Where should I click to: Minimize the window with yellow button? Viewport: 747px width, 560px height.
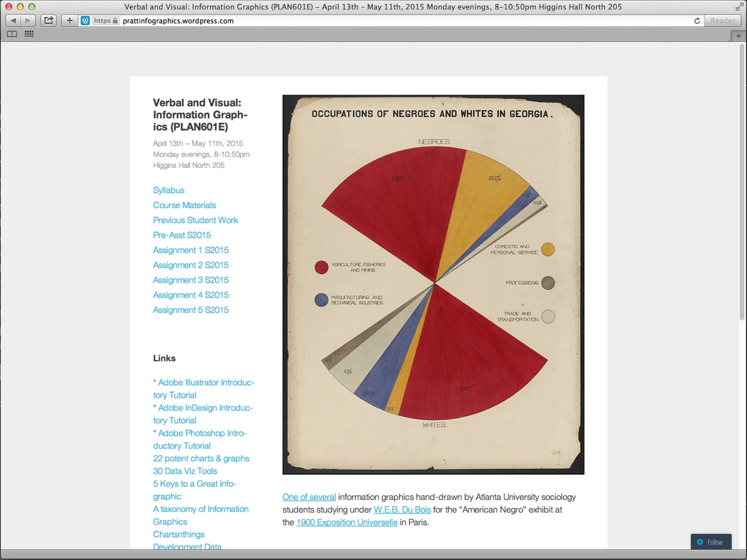20,6
